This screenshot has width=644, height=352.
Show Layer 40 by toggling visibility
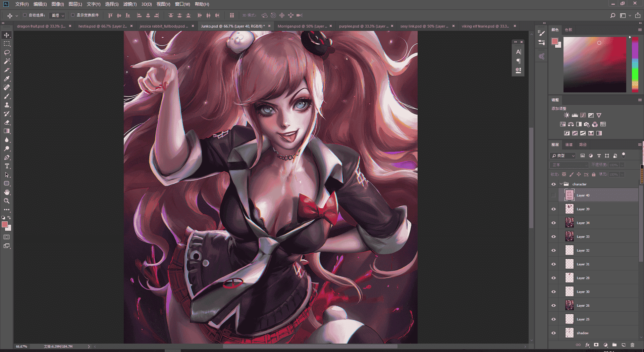[x=553, y=195]
